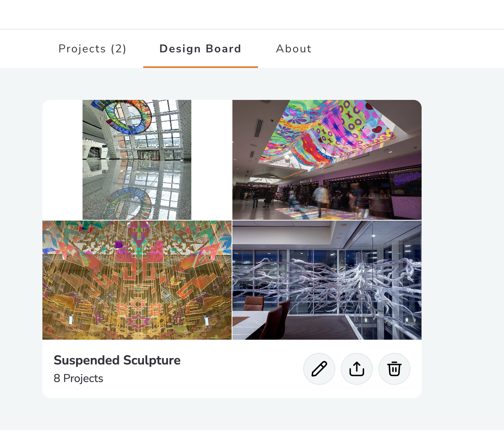Select the silver branch sculpture thumbnail
504x434 pixels.
coord(327,280)
